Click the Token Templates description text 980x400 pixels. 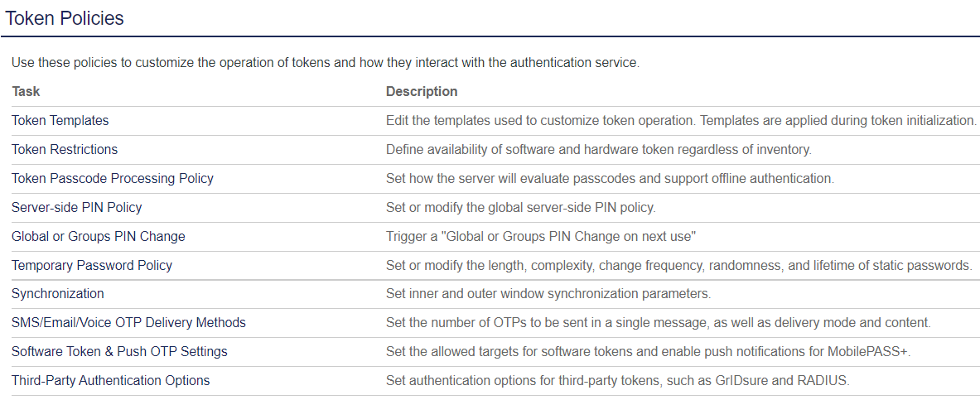click(681, 121)
